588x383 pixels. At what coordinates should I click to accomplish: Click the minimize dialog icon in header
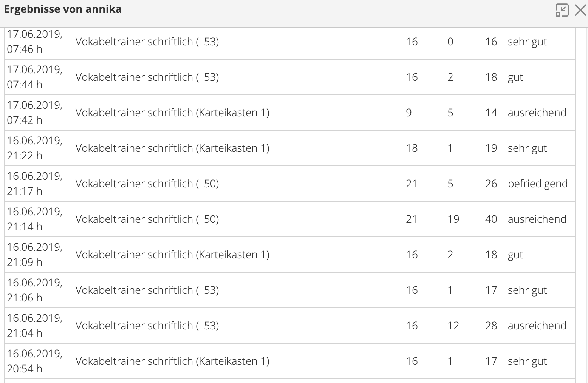click(x=562, y=10)
